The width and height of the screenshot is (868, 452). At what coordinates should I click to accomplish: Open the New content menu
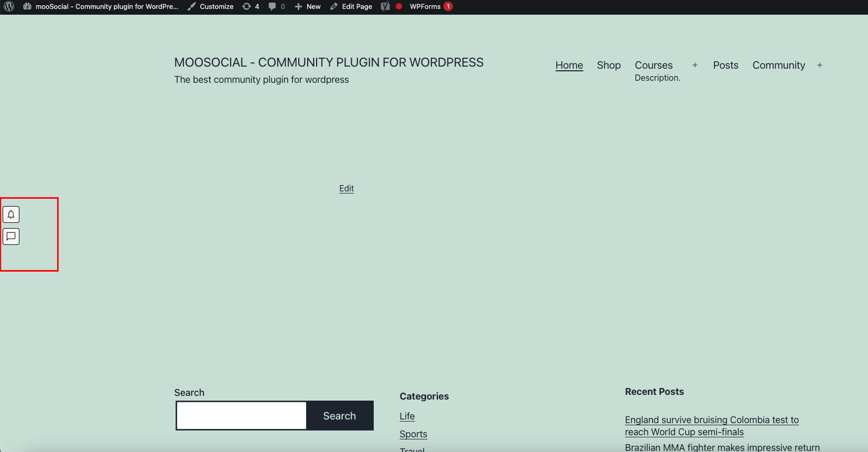[x=308, y=7]
